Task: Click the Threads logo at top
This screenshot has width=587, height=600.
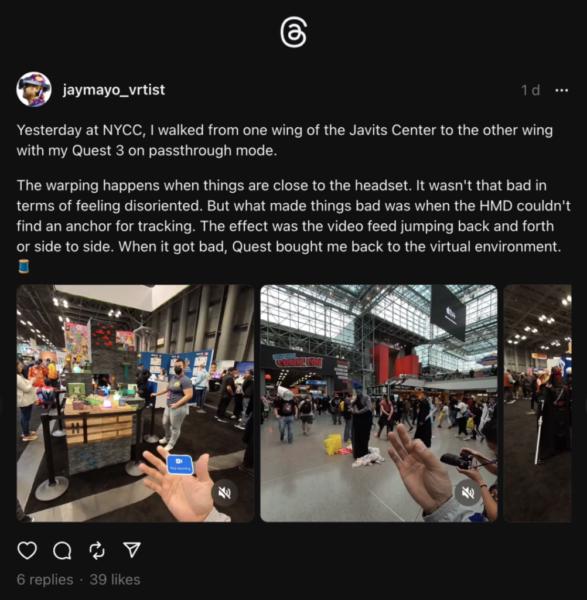Action: pos(293,33)
